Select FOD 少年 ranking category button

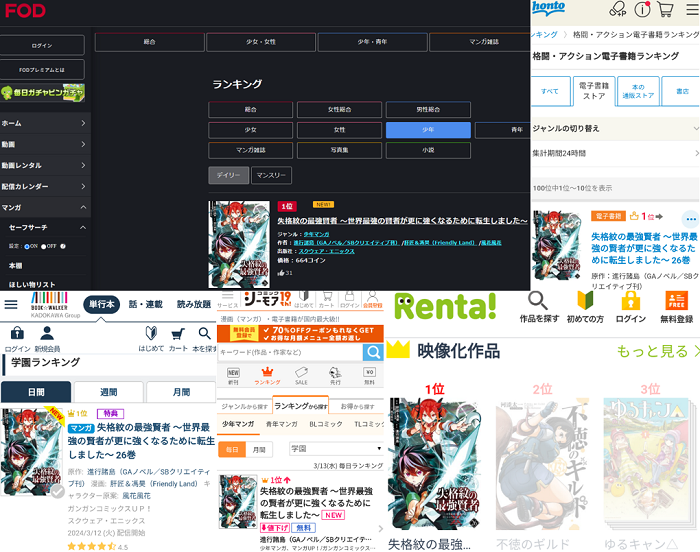[428, 130]
